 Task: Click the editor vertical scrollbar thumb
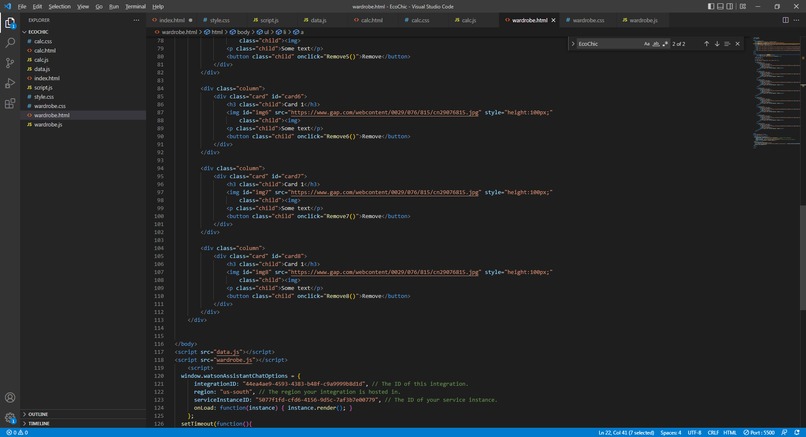tap(802, 258)
